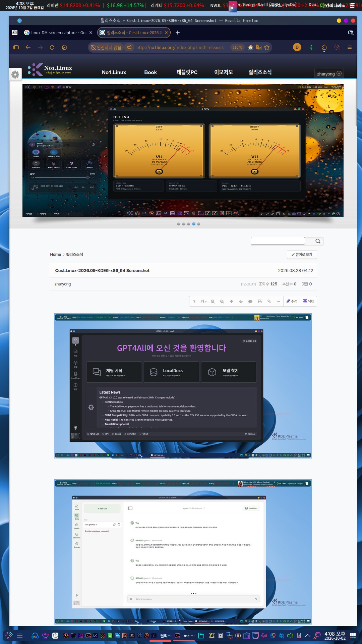Open the notifications bell in tray
The height and width of the screenshot is (644, 362).
tap(212, 635)
